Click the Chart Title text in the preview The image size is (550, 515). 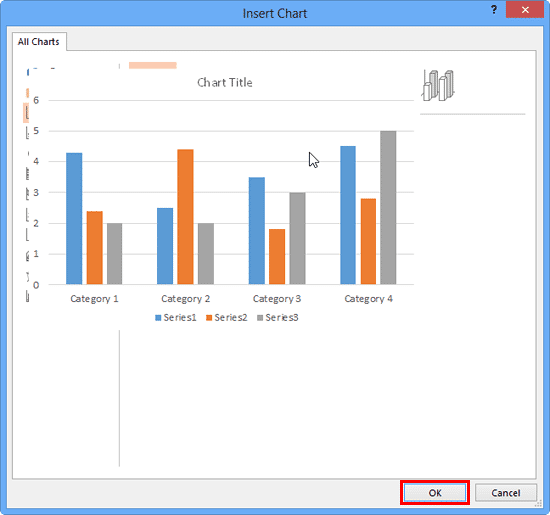click(224, 82)
